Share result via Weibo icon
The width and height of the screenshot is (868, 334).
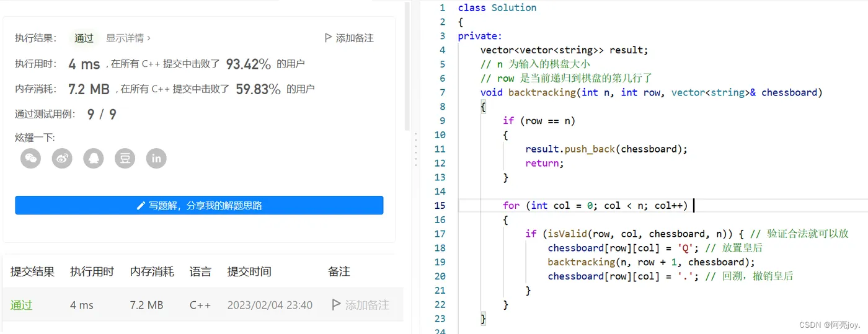[x=62, y=158]
